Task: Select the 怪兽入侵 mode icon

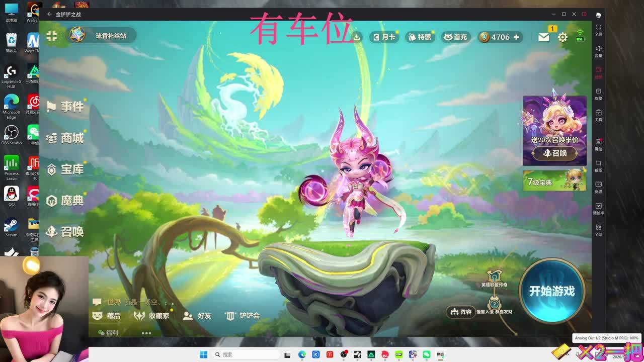Action: point(495,304)
